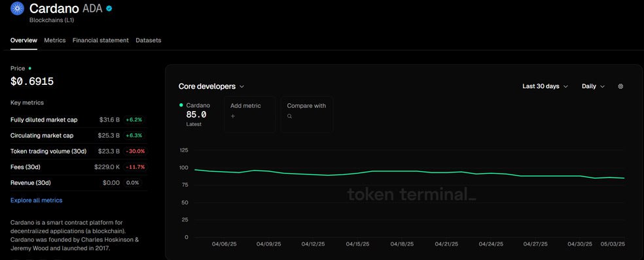Switch to the Overview tab
This screenshot has width=644, height=260.
[24, 41]
